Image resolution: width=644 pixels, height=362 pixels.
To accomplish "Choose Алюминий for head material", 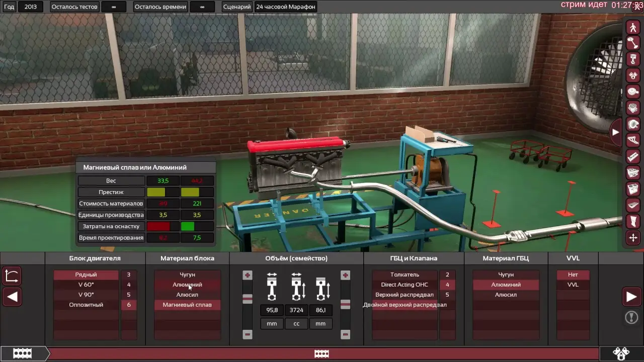I will [x=506, y=285].
